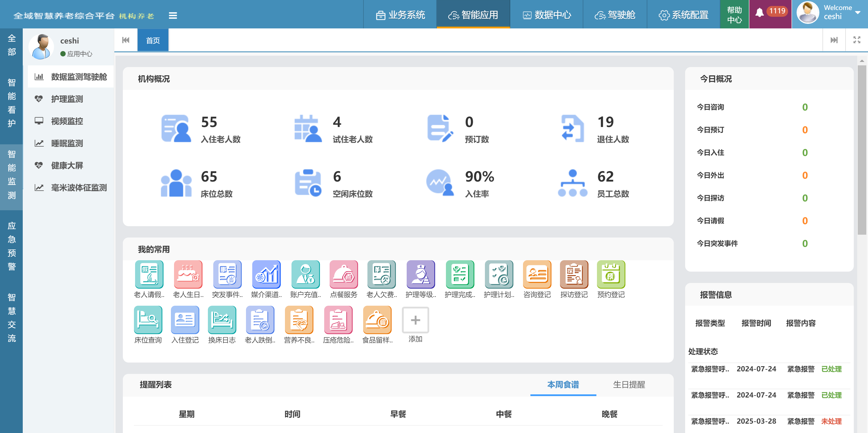The height and width of the screenshot is (433, 868).
Task: Open the 护理完成 shortcut icon
Action: [x=460, y=274]
